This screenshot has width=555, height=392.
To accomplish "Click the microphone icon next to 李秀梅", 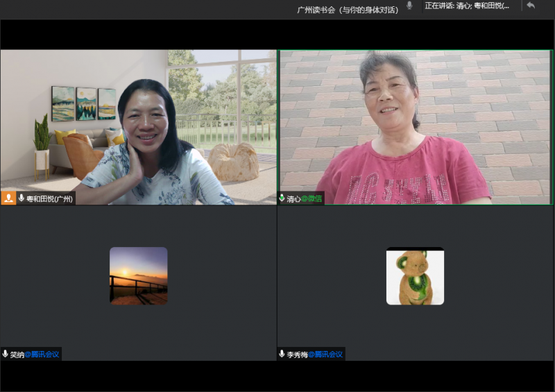I will click(282, 355).
